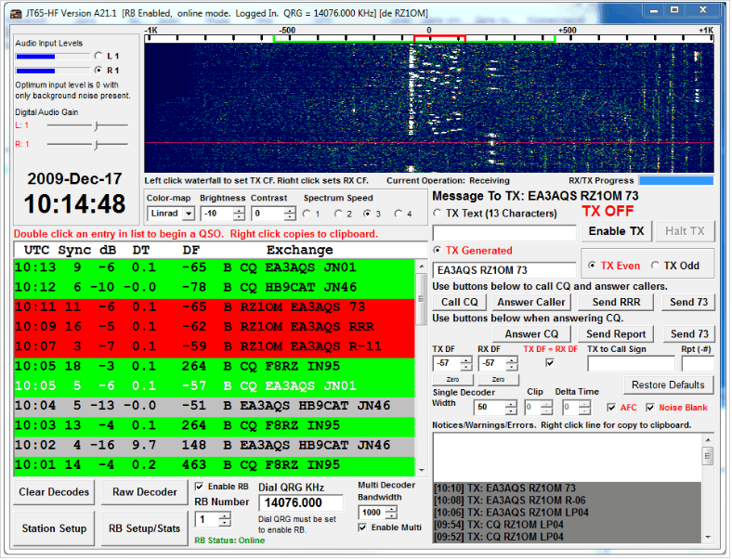Increase RB Number spinner

coord(225,515)
